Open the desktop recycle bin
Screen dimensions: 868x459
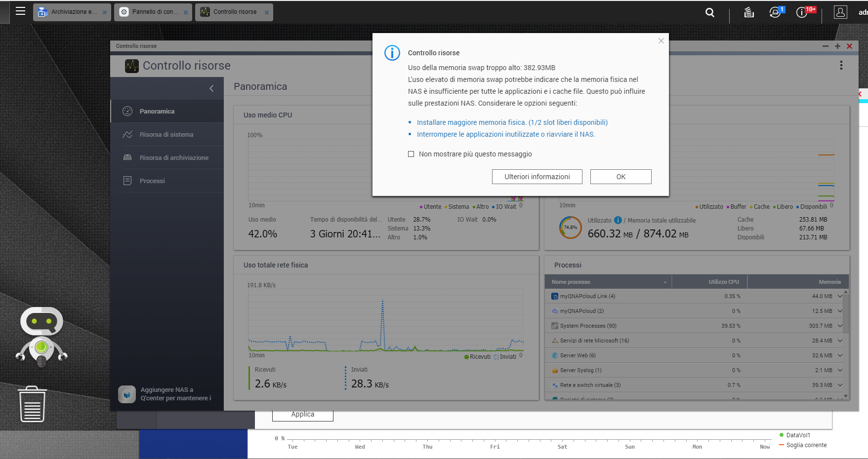[x=33, y=404]
